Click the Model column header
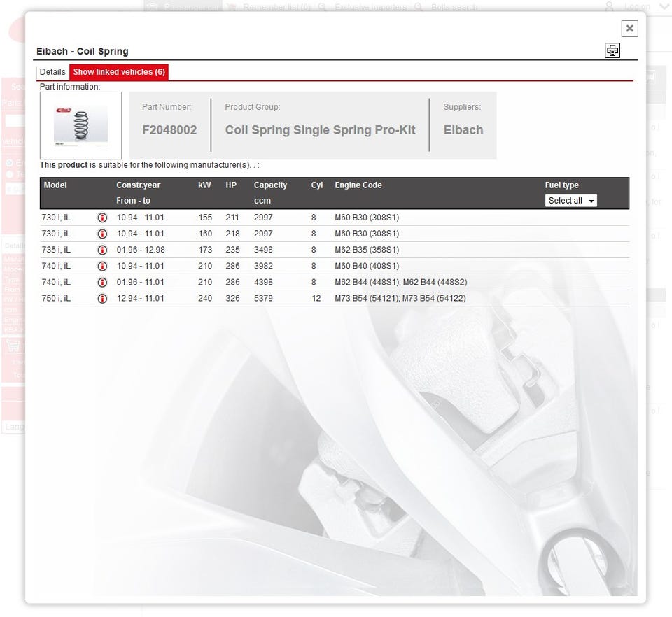 55,185
